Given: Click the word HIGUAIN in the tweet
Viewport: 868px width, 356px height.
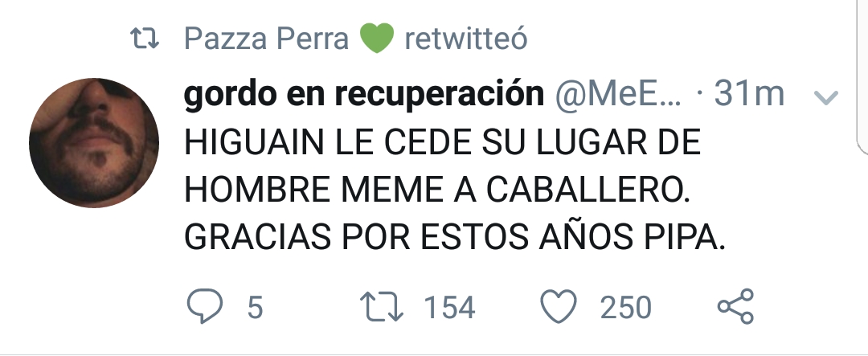Looking at the screenshot, I should (x=254, y=143).
